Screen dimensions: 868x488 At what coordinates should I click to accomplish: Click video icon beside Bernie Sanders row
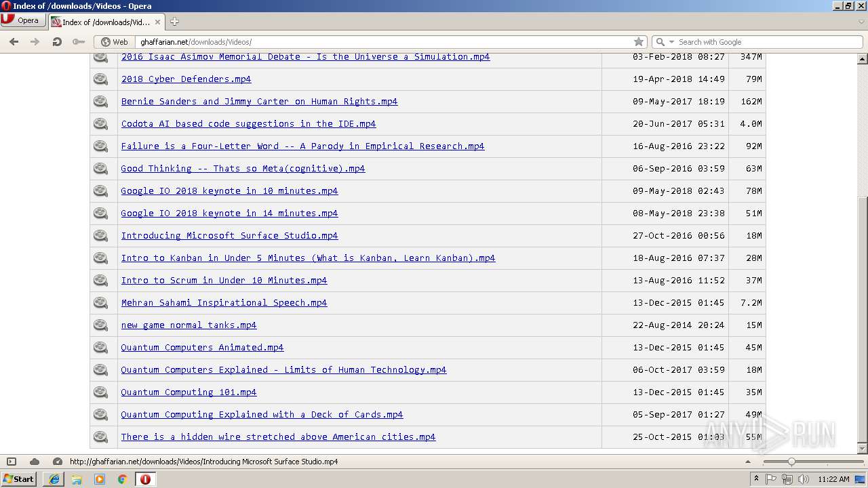[x=101, y=102]
